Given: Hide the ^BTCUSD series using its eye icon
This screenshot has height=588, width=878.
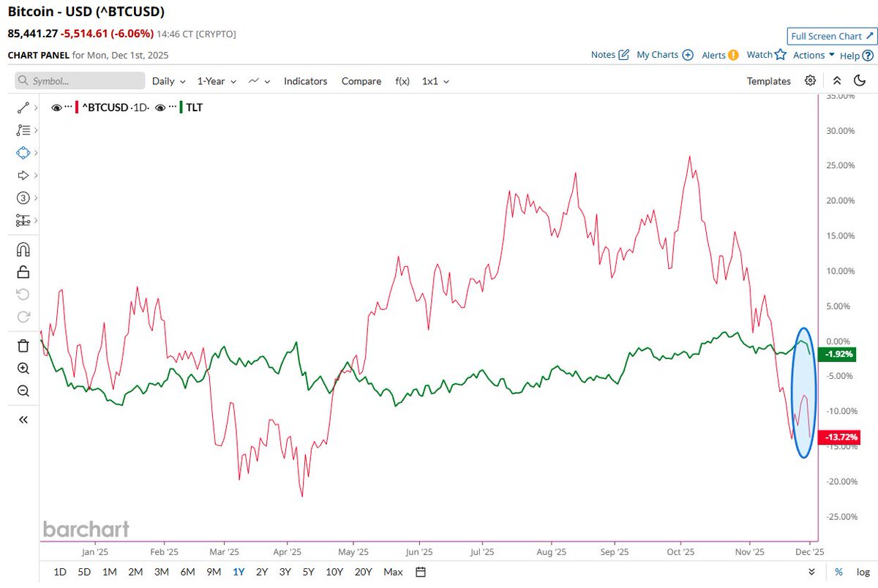Looking at the screenshot, I should [x=56, y=107].
